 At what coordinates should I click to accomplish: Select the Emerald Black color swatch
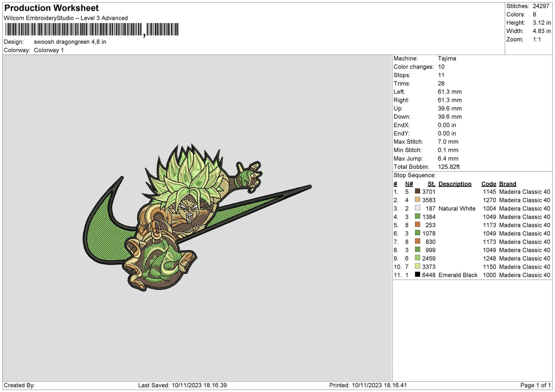[418, 275]
